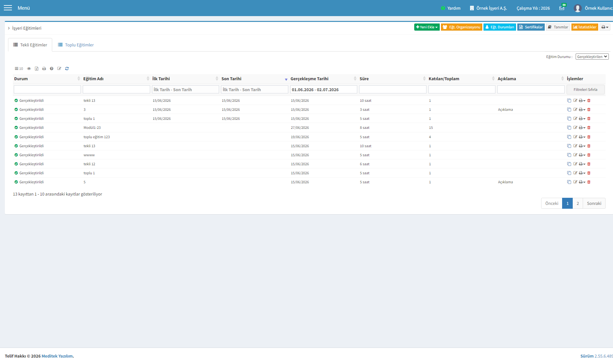The width and height of the screenshot is (613, 364).
Task: Click the Son Tarihi date range filter
Action: pyautogui.click(x=254, y=90)
